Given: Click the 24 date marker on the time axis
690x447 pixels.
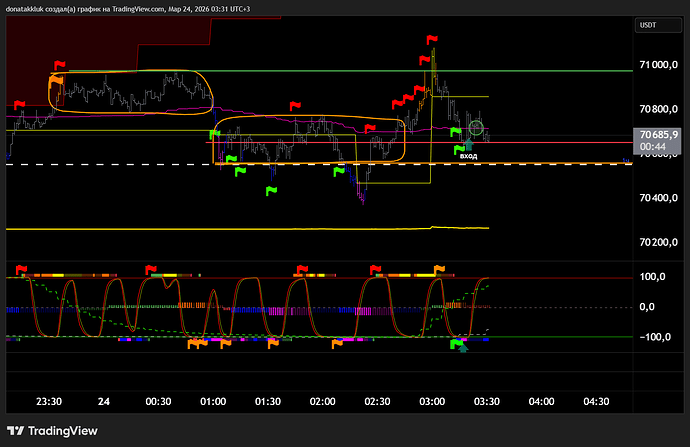Looking at the screenshot, I should coord(104,401).
